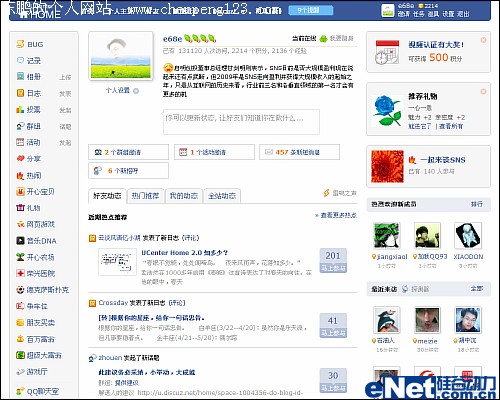Open the 一起来谈SNS topic
This screenshot has width=500, height=400.
pyautogui.click(x=442, y=160)
